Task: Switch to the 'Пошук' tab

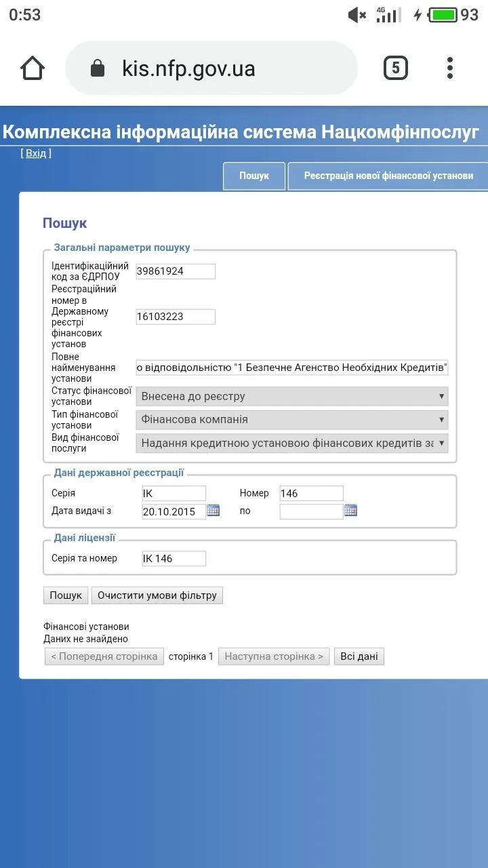Action: point(253,176)
